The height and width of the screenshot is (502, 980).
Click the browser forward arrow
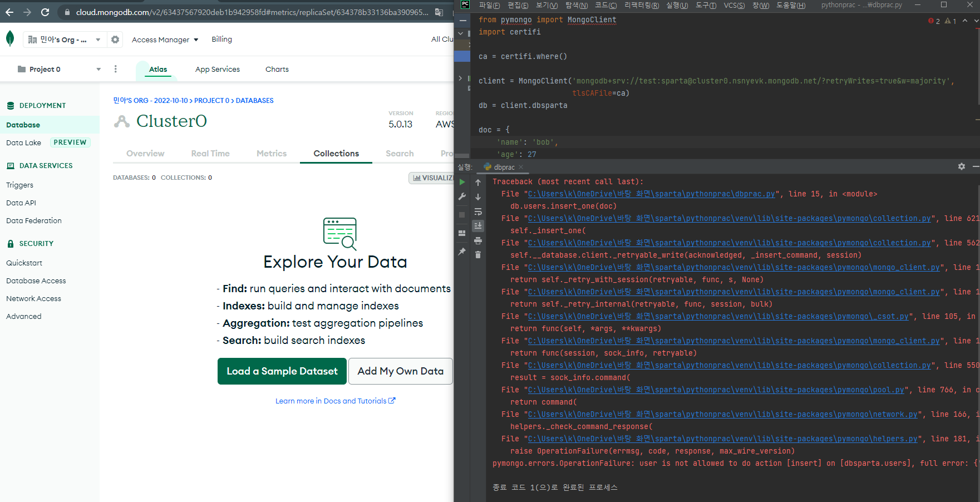click(x=27, y=12)
